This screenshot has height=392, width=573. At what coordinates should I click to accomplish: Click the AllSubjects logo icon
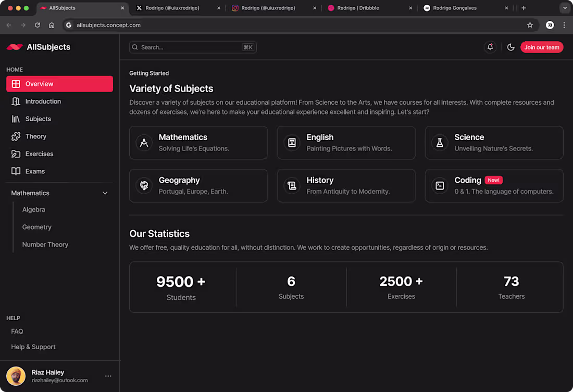(15, 47)
